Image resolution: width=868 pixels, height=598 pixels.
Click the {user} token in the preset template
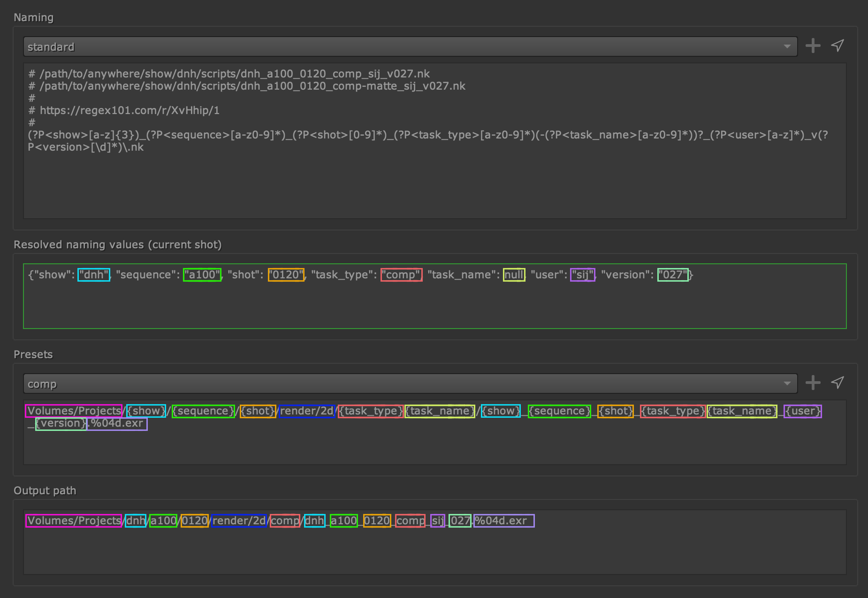803,411
